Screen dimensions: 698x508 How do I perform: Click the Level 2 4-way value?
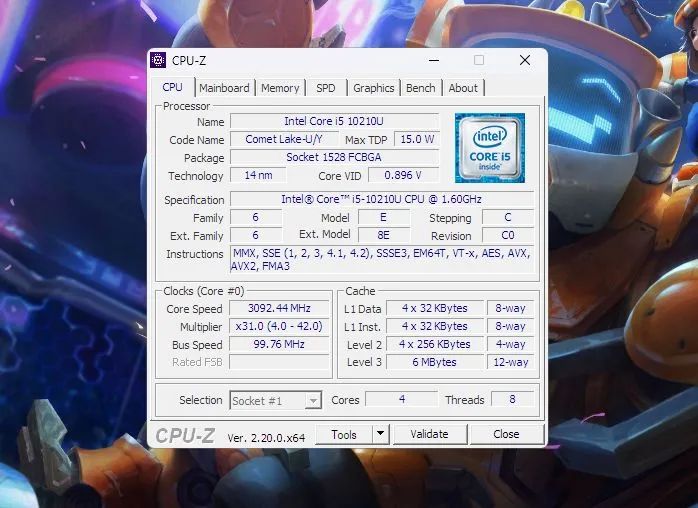[x=510, y=344]
